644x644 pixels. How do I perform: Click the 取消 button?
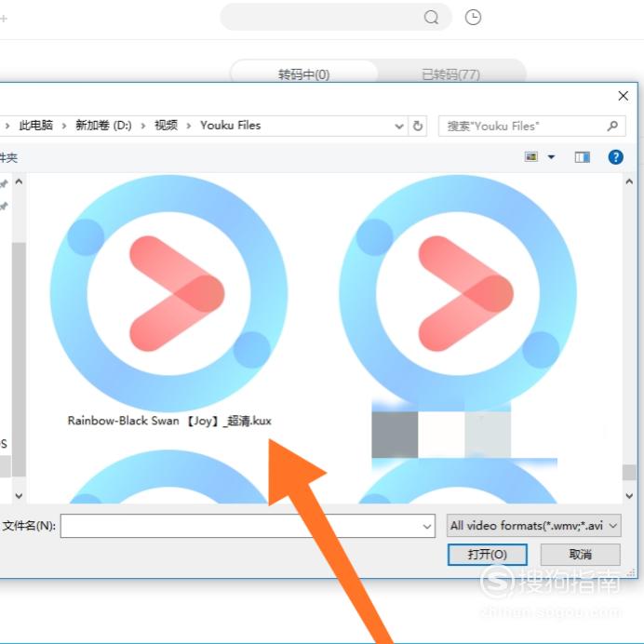[581, 555]
